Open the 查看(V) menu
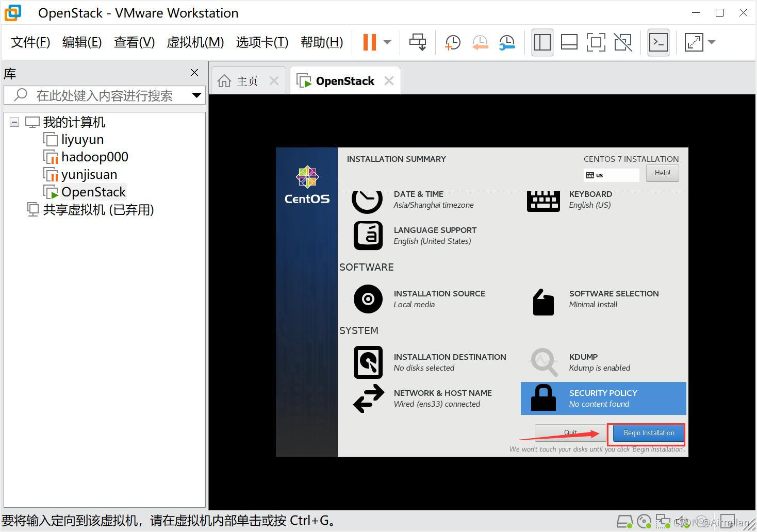 coord(134,42)
